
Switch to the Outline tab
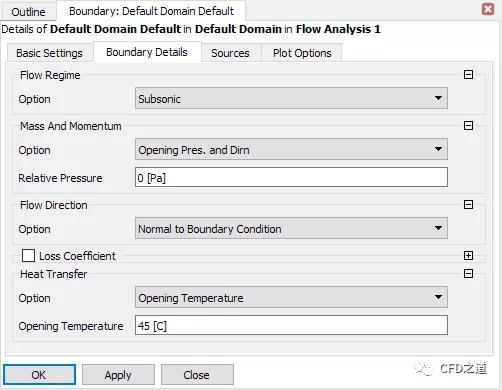(x=28, y=12)
